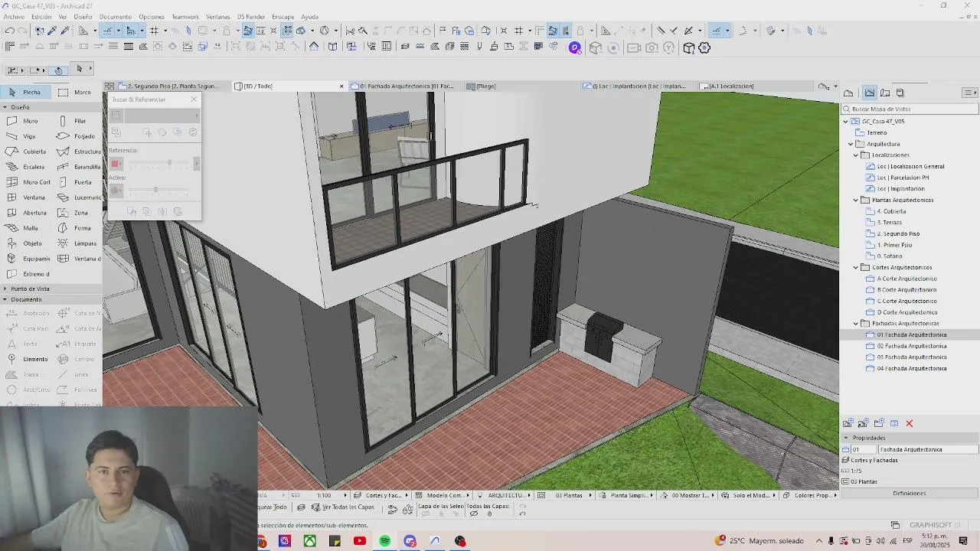Click the Enscape camera screenshot icon
The image size is (980, 551).
(x=652, y=47)
